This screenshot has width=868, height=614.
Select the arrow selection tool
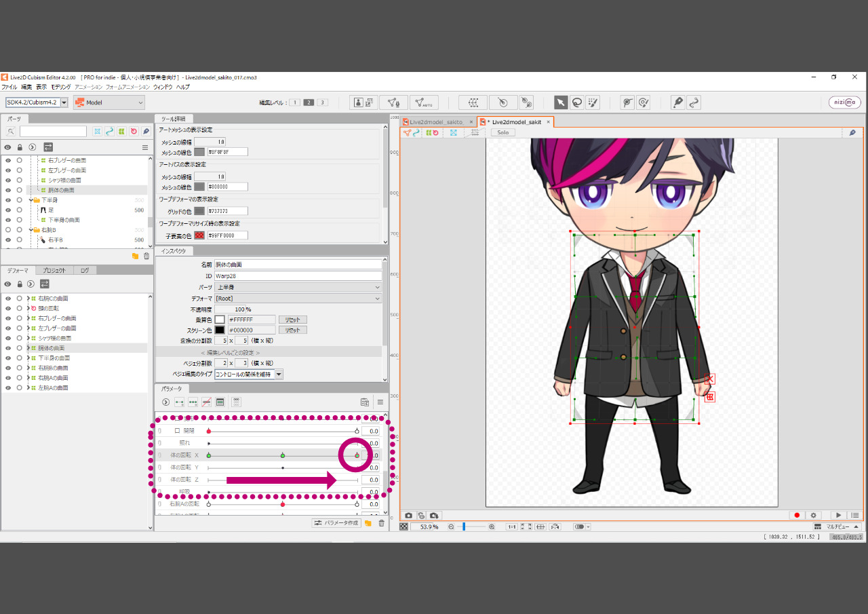pos(561,102)
